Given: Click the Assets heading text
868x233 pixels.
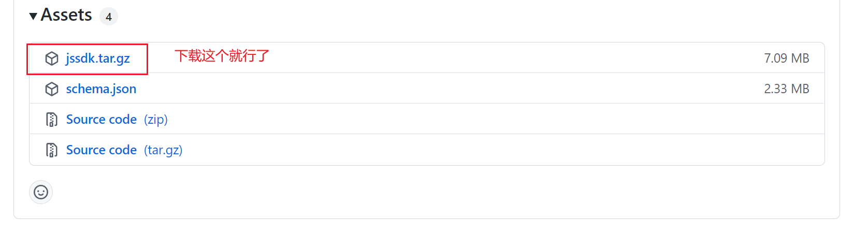Looking at the screenshot, I should (66, 16).
